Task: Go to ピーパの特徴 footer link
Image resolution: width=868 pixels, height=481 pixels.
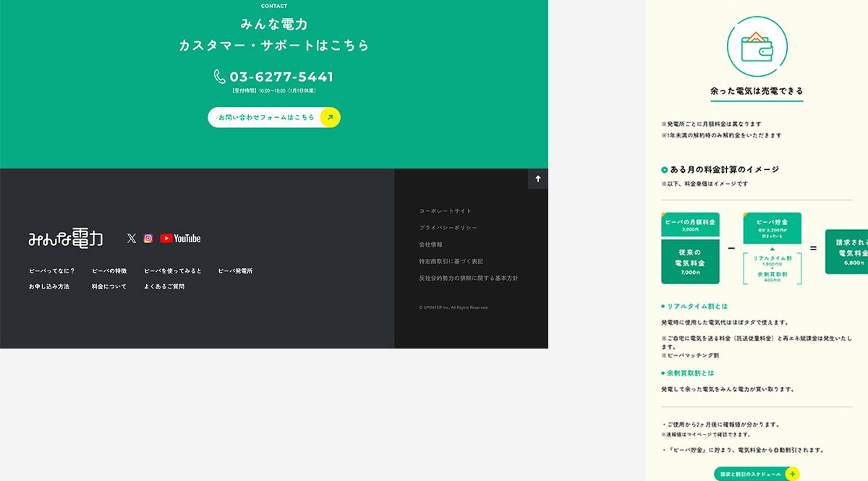Action: (x=109, y=271)
